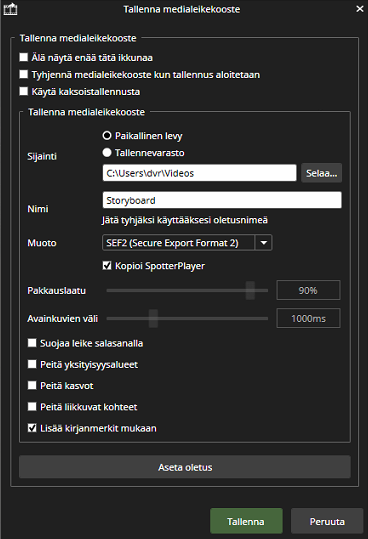Close the Tallenna medialeikekooste dialog
The height and width of the screenshot is (539, 368).
360,9
